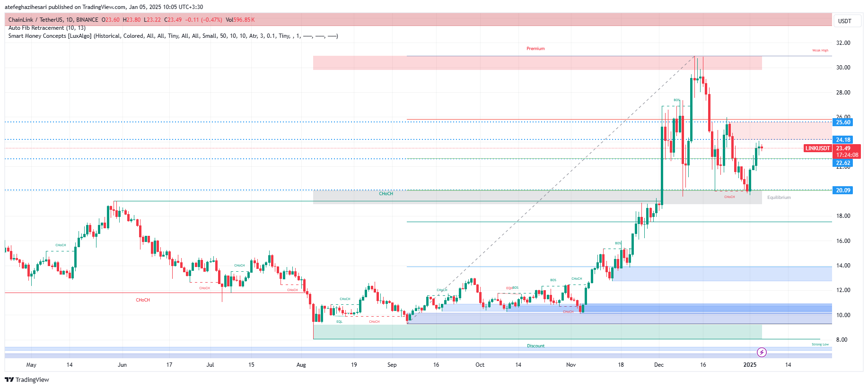This screenshot has width=868, height=388.
Task: Click the 10.00 price axis value
Action: pos(843,315)
